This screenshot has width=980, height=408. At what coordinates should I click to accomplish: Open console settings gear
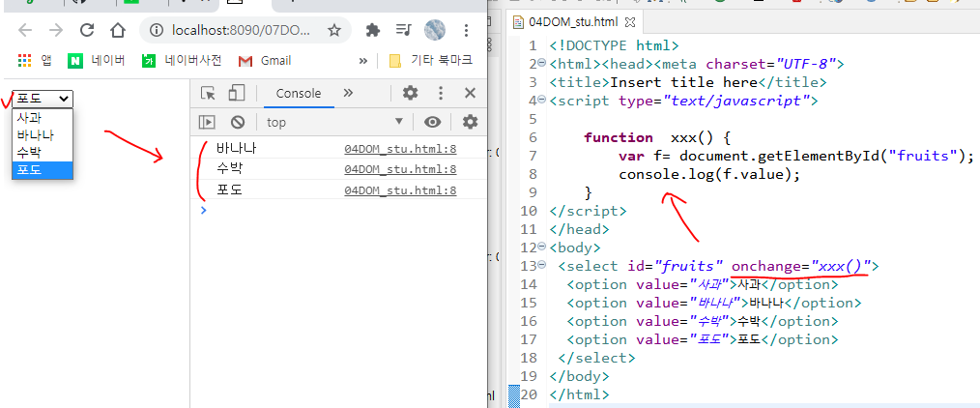470,122
